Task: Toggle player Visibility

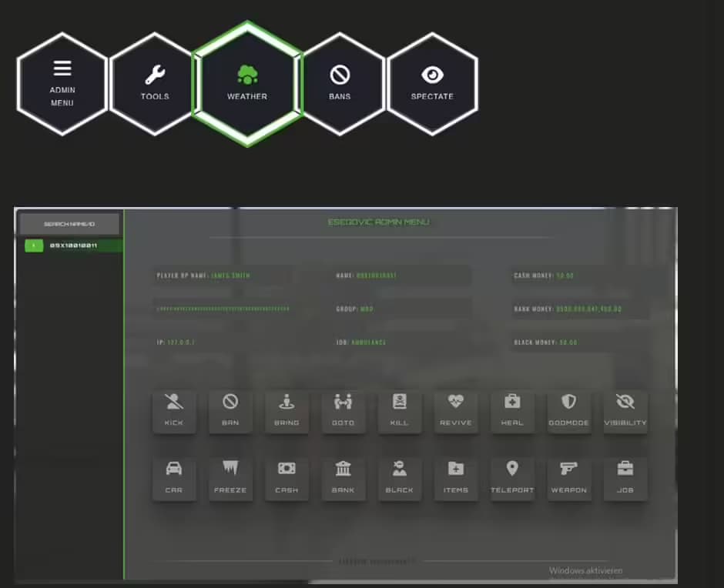Action: point(625,410)
